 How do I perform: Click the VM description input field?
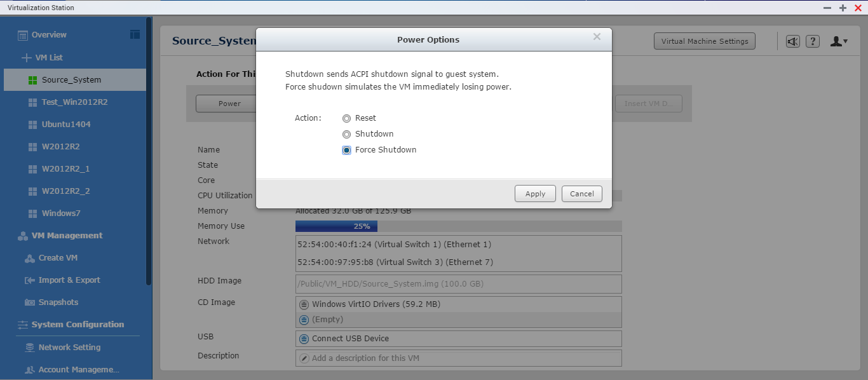pyautogui.click(x=458, y=358)
